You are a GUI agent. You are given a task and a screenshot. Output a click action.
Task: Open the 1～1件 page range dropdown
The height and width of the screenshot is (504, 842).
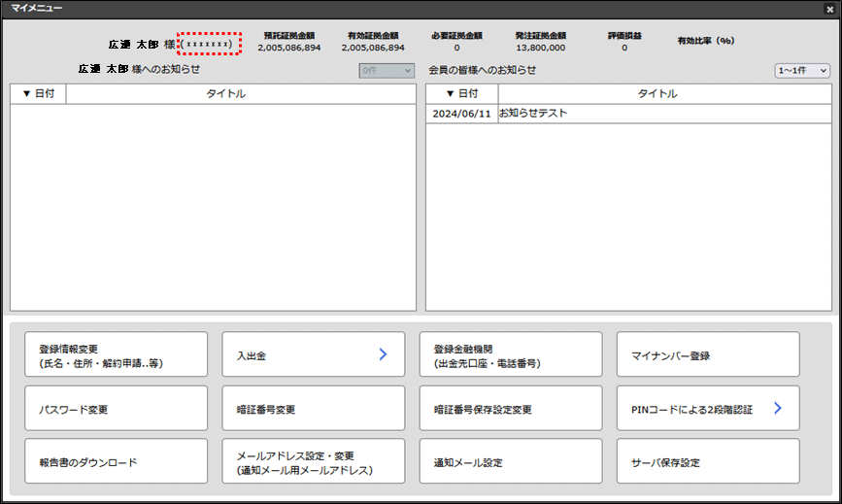click(x=802, y=71)
